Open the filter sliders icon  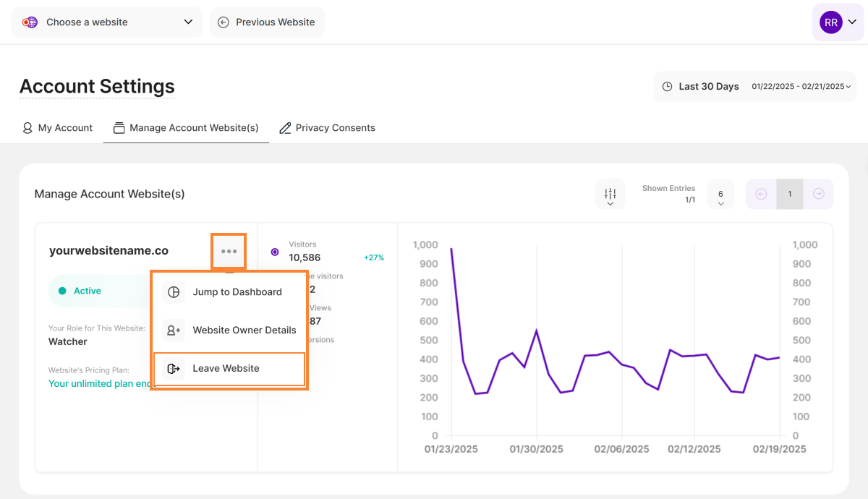click(610, 194)
